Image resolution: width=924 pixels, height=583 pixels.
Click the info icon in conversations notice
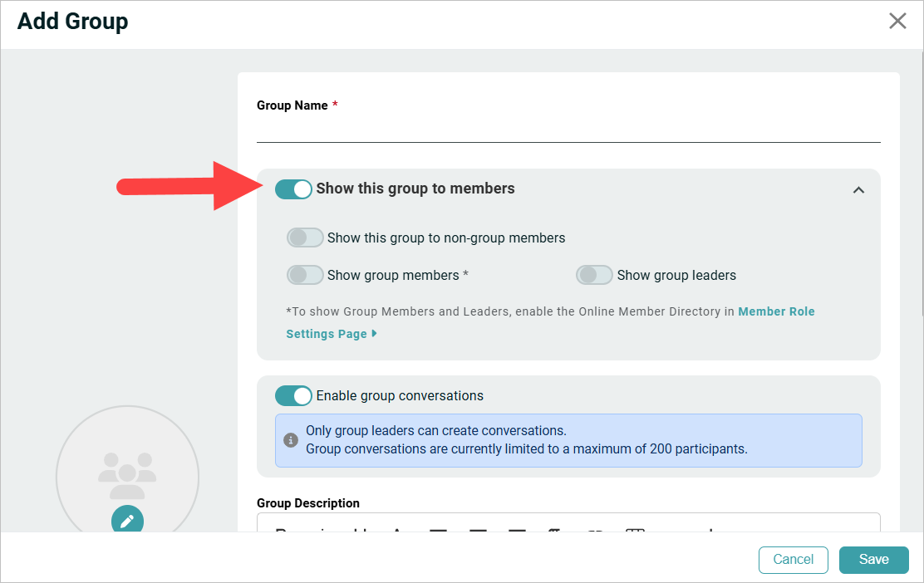coord(291,440)
